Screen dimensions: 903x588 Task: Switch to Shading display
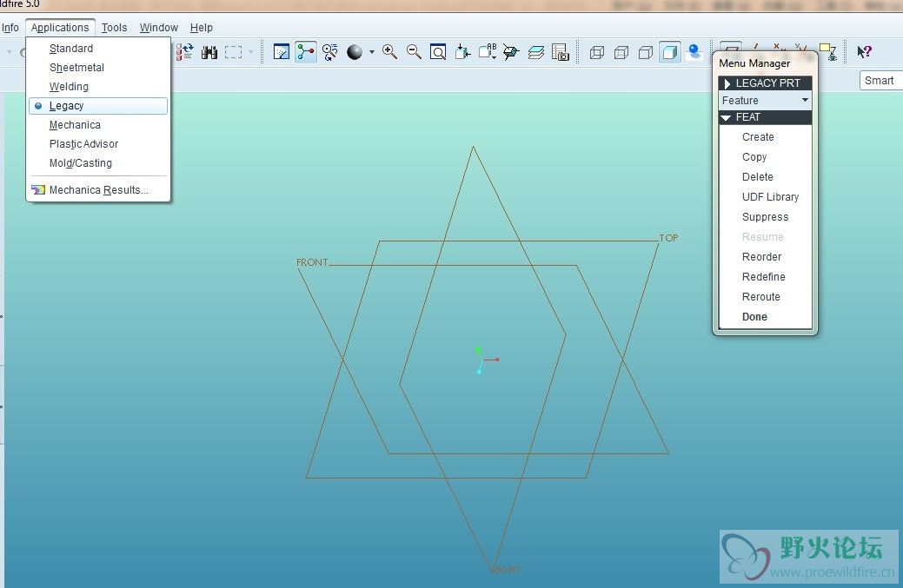pyautogui.click(x=670, y=52)
